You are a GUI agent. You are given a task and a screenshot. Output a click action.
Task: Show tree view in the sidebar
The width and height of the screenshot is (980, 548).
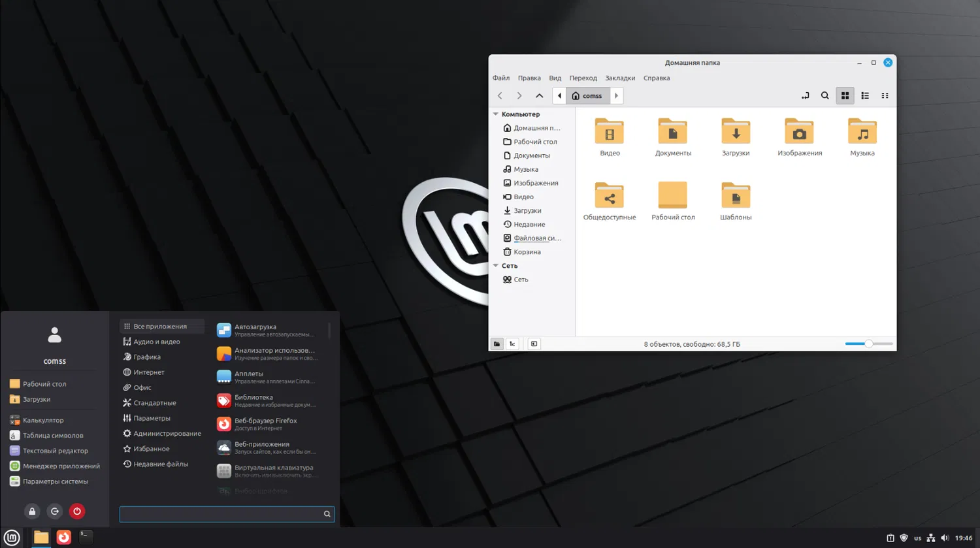[x=513, y=344]
